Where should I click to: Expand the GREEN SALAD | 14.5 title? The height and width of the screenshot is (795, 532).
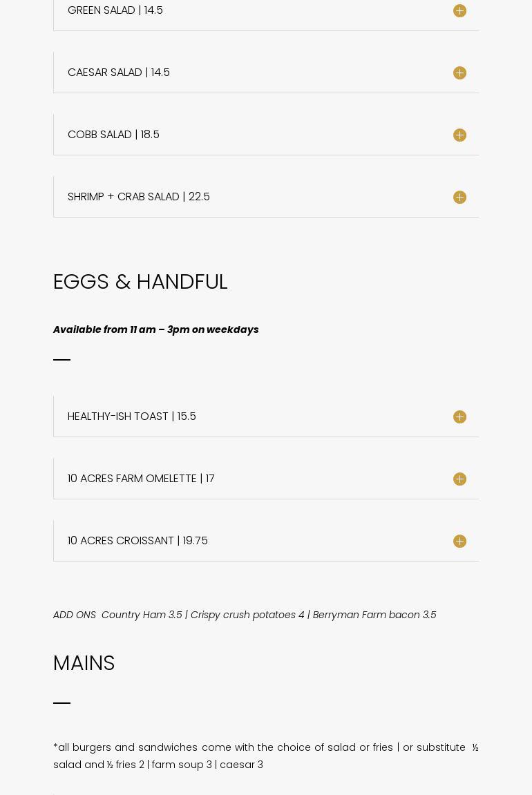point(115,10)
